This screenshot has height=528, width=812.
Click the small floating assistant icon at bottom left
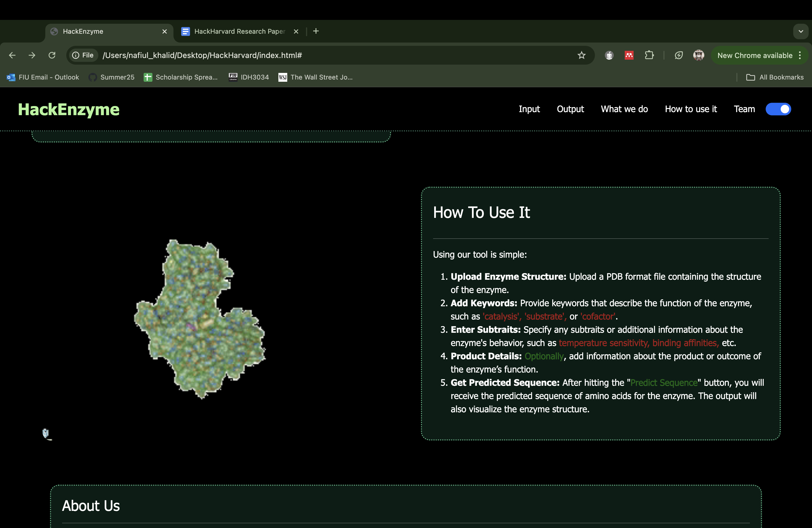(46, 434)
